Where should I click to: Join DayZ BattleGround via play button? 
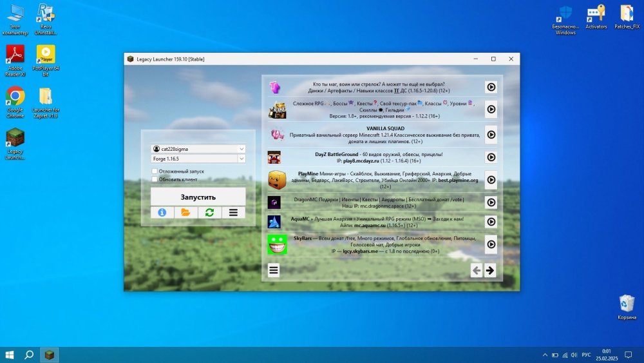tap(491, 157)
